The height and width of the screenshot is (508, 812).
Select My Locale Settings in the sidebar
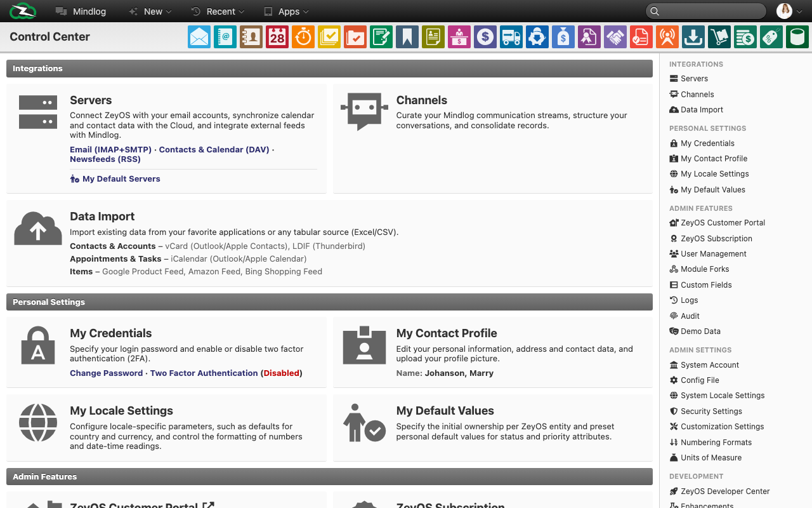pos(709,174)
